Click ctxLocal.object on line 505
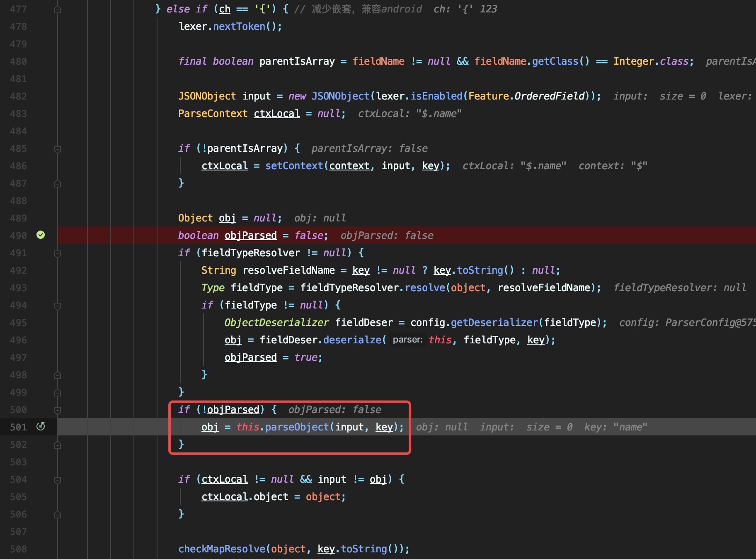 point(245,497)
